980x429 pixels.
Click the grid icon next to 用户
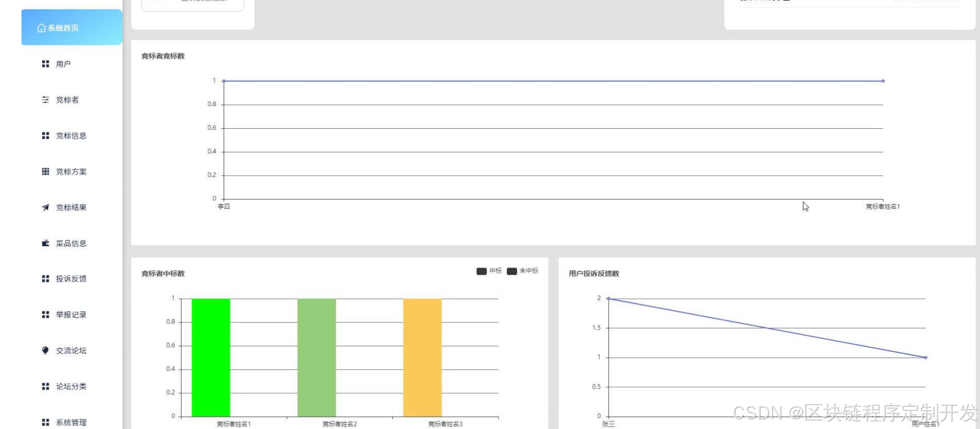tap(45, 64)
